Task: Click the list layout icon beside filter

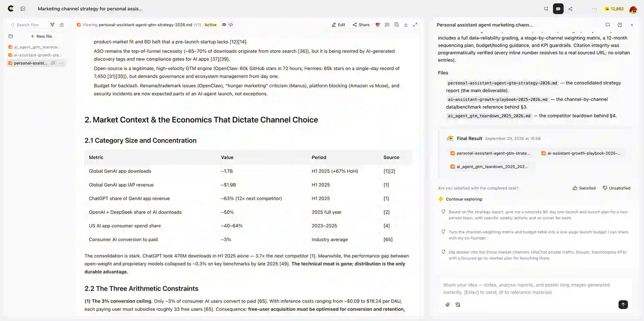Action: 62,25
